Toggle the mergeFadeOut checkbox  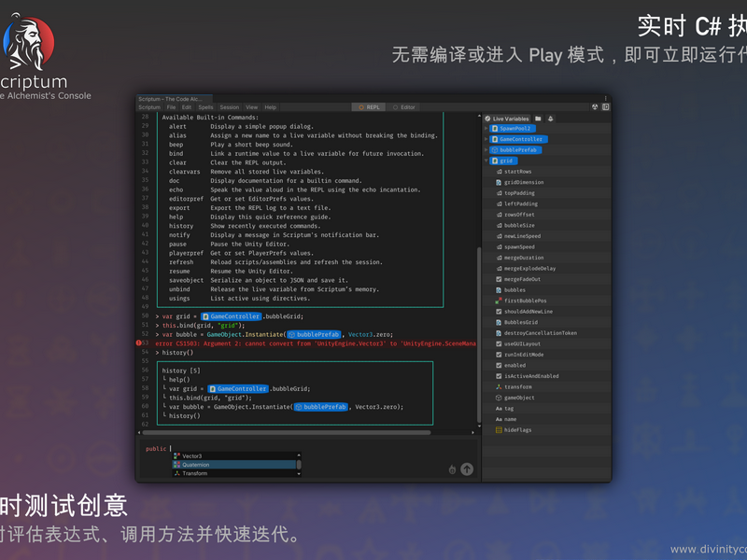499,279
